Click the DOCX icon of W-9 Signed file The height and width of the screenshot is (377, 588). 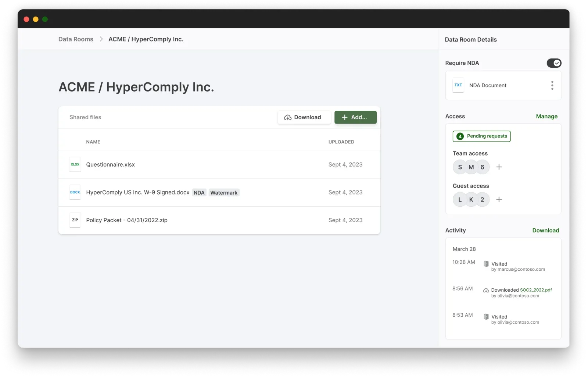pyautogui.click(x=75, y=192)
